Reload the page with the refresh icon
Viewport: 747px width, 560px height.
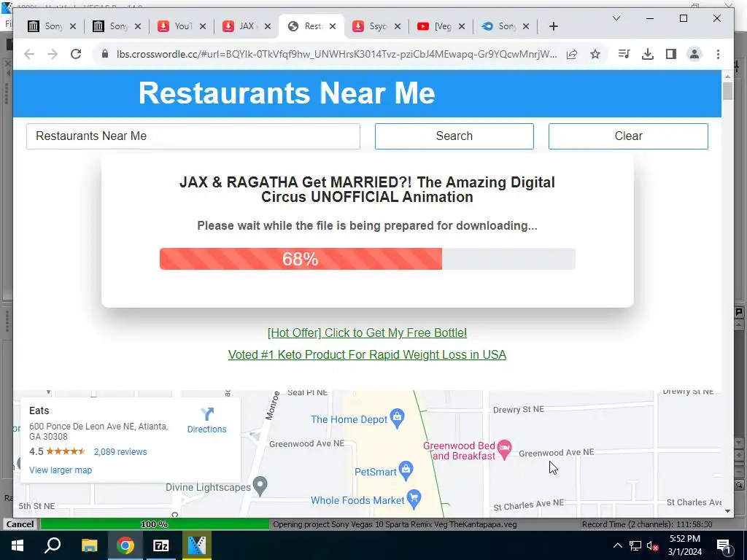[x=76, y=54]
